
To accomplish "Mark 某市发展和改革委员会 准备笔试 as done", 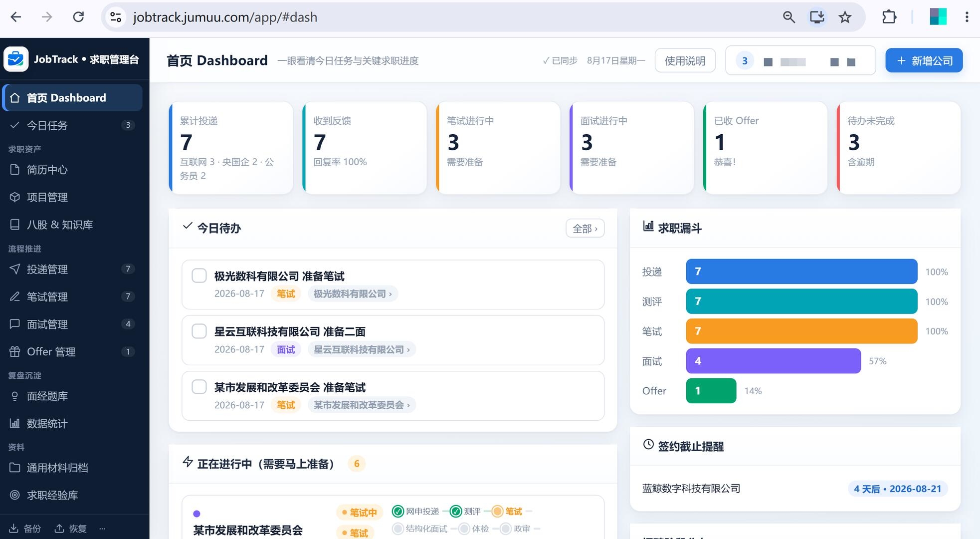I will pos(199,387).
